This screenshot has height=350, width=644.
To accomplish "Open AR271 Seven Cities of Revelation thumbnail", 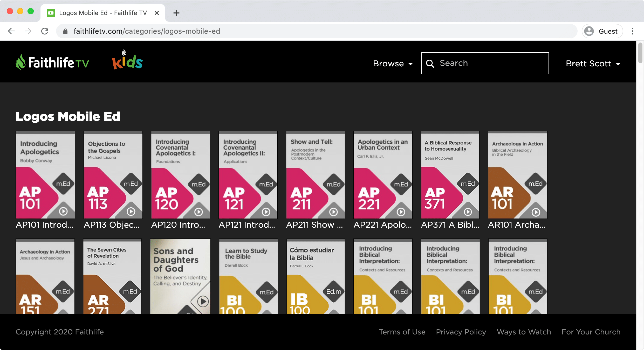I will [112, 276].
